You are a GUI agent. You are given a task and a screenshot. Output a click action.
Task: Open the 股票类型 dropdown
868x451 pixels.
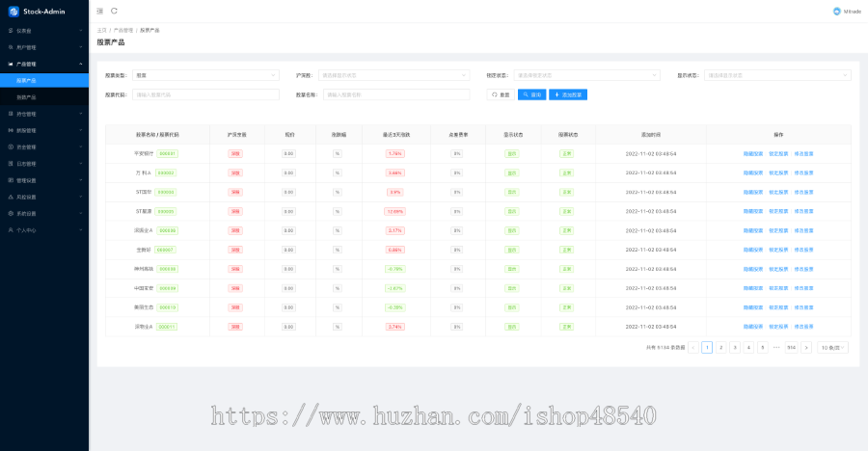coord(206,75)
